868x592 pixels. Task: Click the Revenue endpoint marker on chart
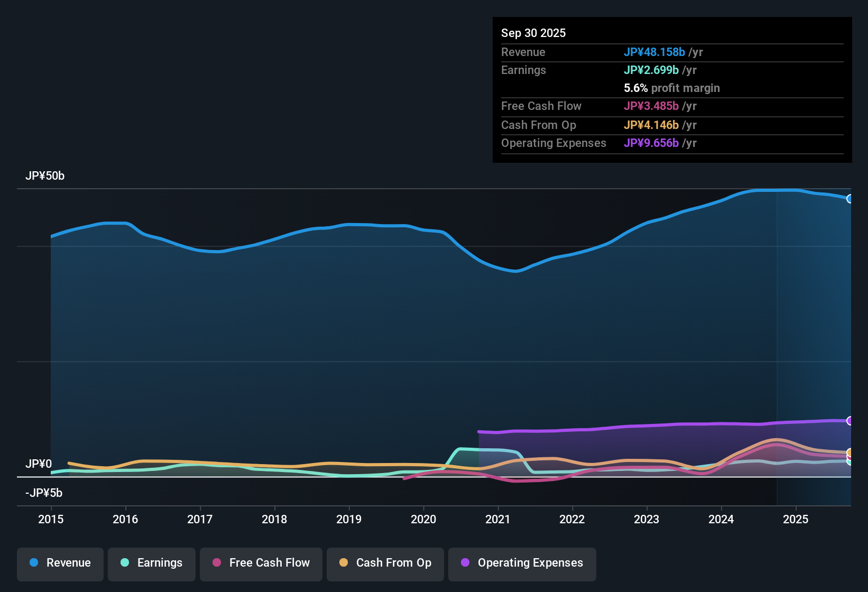click(x=850, y=199)
